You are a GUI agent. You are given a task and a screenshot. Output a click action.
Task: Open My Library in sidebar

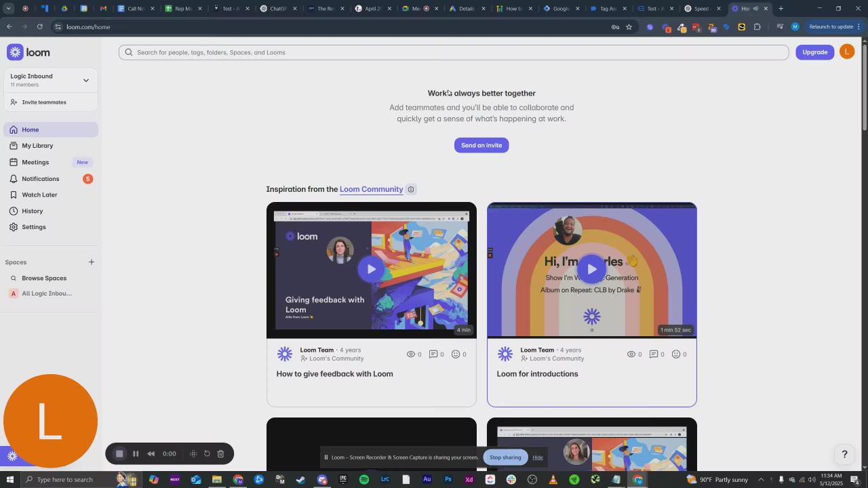(51, 146)
